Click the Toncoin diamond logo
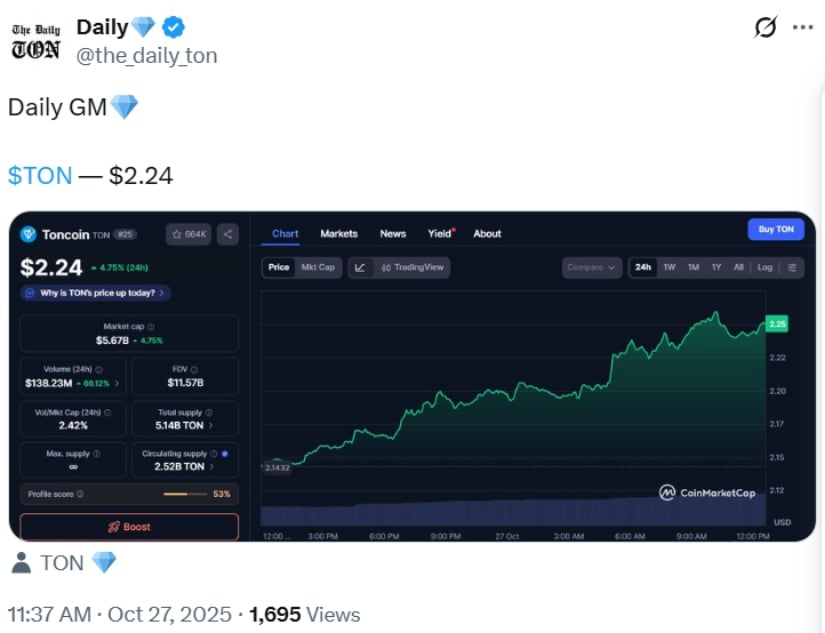 (28, 234)
